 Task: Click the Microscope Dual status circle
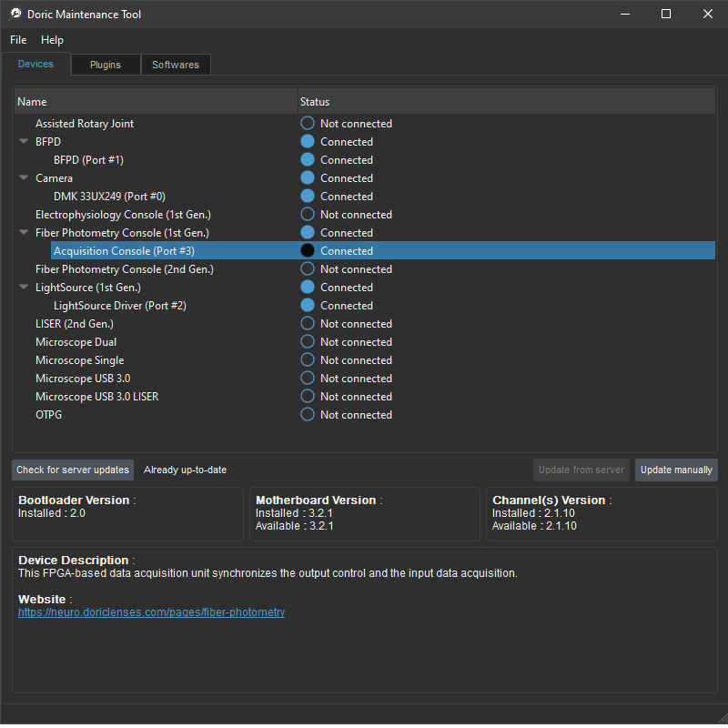click(308, 342)
